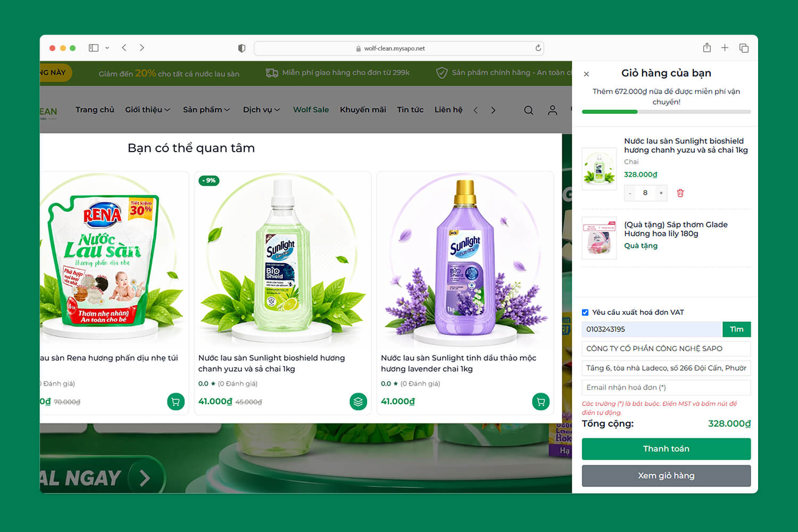Open the green Sunlight bioshield product image
Viewport: 798px width, 532px height.
pos(282,261)
